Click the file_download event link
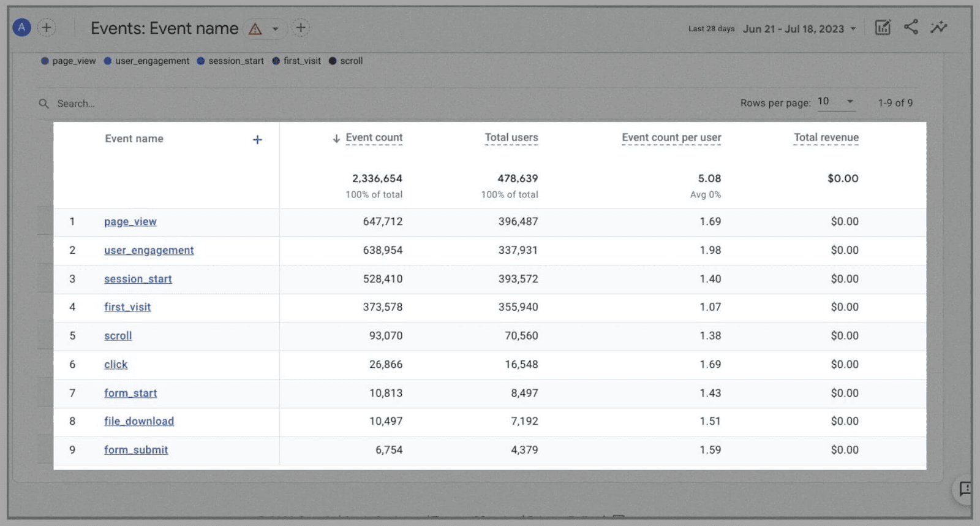980x526 pixels. click(x=138, y=421)
